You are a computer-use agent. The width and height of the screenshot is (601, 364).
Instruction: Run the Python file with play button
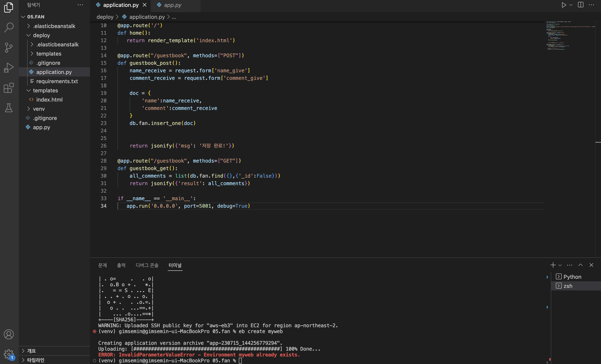564,5
